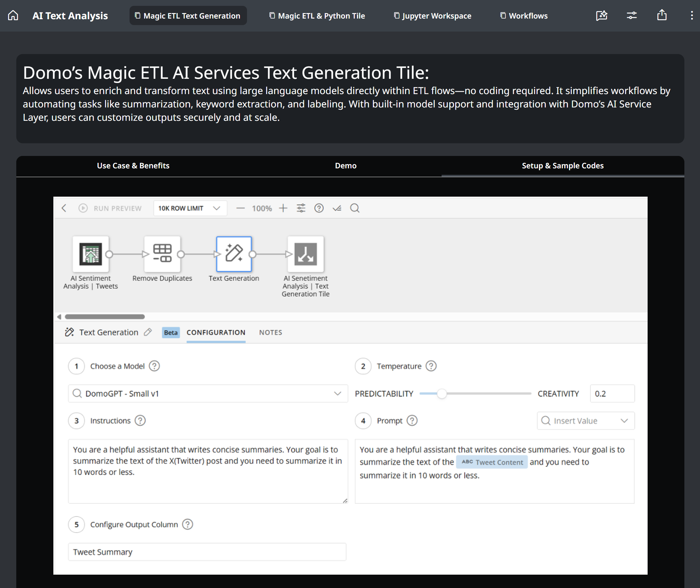Click the back chevron in ETL toolbar

64,208
